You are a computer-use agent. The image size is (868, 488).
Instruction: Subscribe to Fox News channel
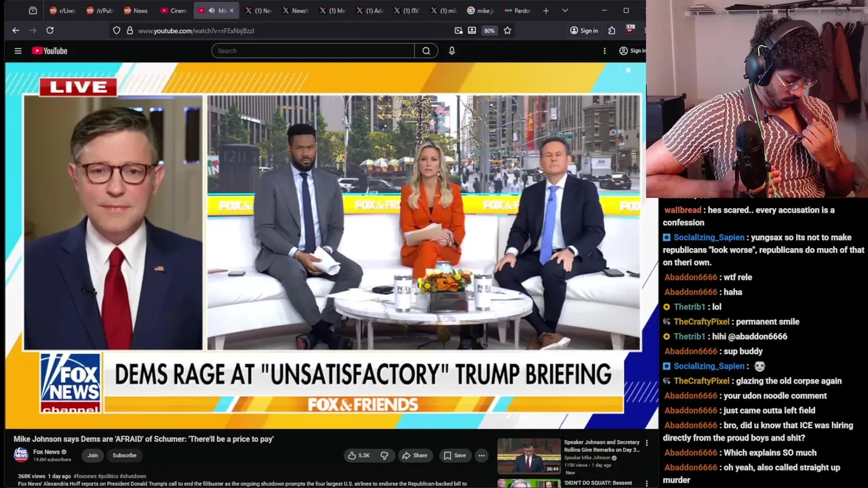125,455
